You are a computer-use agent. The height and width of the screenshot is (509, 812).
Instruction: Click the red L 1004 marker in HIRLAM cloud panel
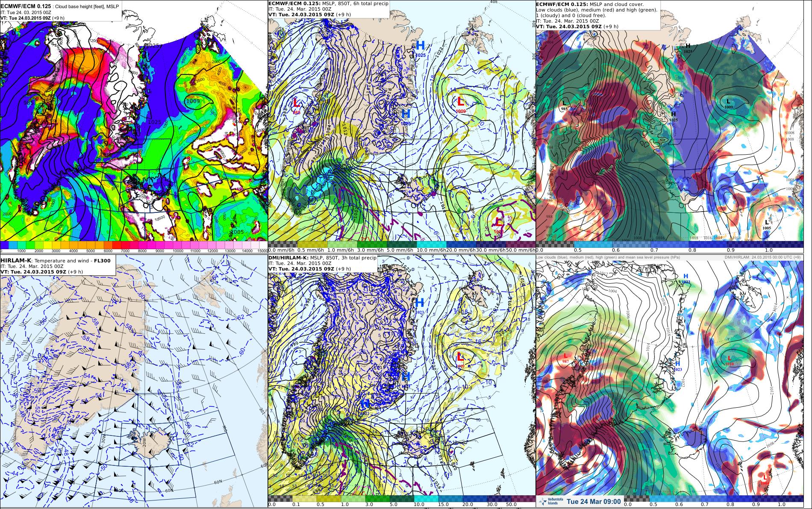765,480
